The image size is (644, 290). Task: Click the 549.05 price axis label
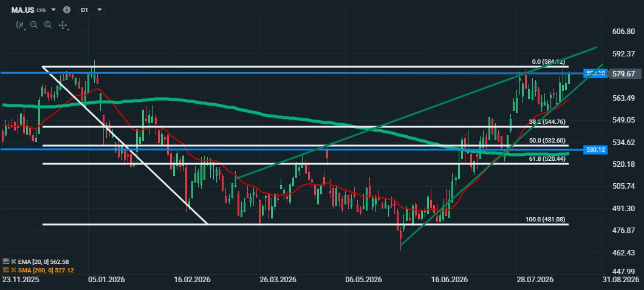[623, 120]
